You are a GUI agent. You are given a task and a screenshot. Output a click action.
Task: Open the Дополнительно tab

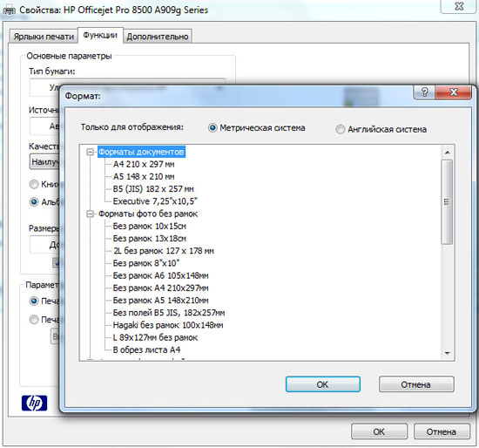(x=158, y=37)
